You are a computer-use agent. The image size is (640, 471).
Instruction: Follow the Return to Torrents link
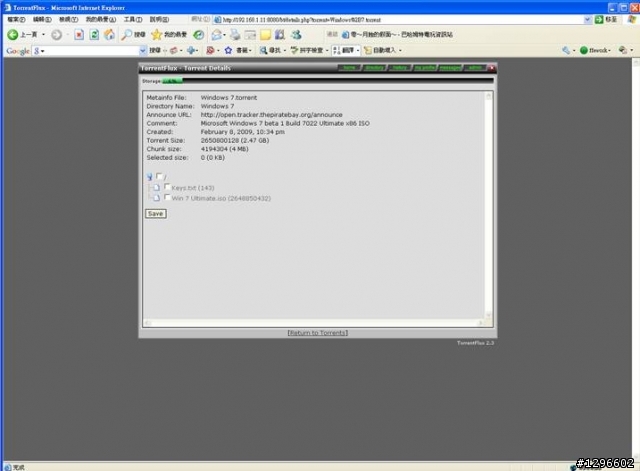pyautogui.click(x=318, y=333)
